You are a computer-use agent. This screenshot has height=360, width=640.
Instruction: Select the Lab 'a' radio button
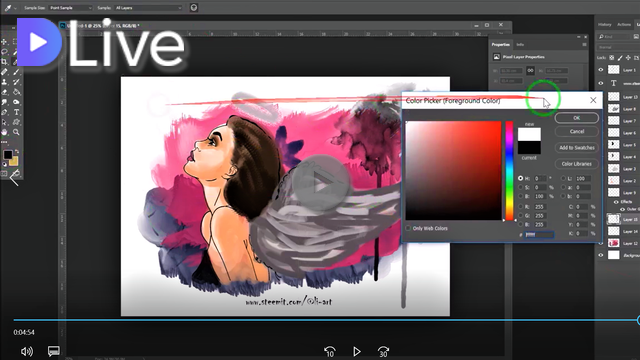pyautogui.click(x=564, y=187)
